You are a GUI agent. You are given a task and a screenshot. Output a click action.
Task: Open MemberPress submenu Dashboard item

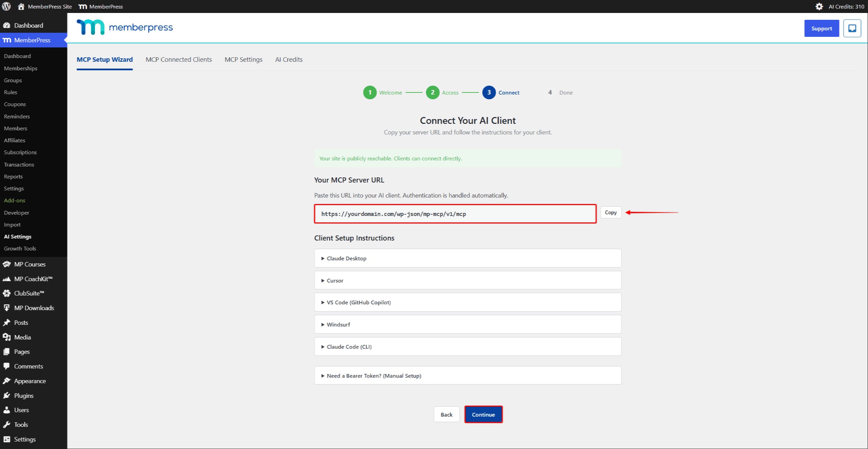point(17,56)
